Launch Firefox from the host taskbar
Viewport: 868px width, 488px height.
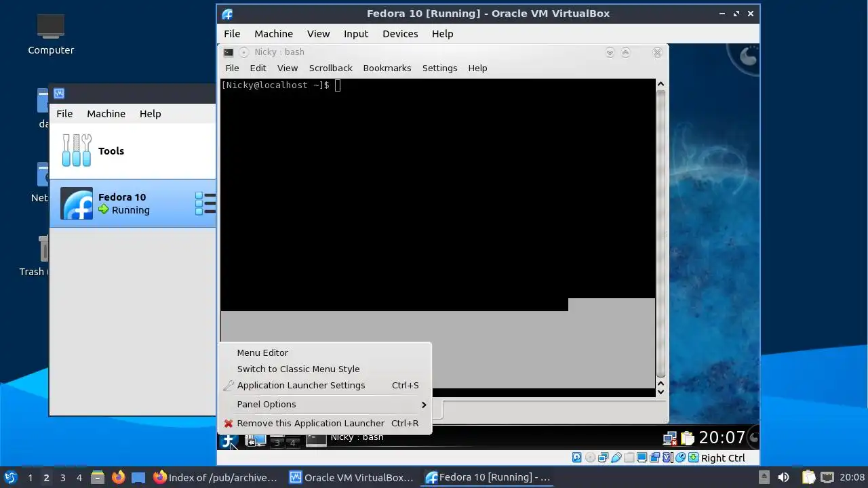click(118, 477)
